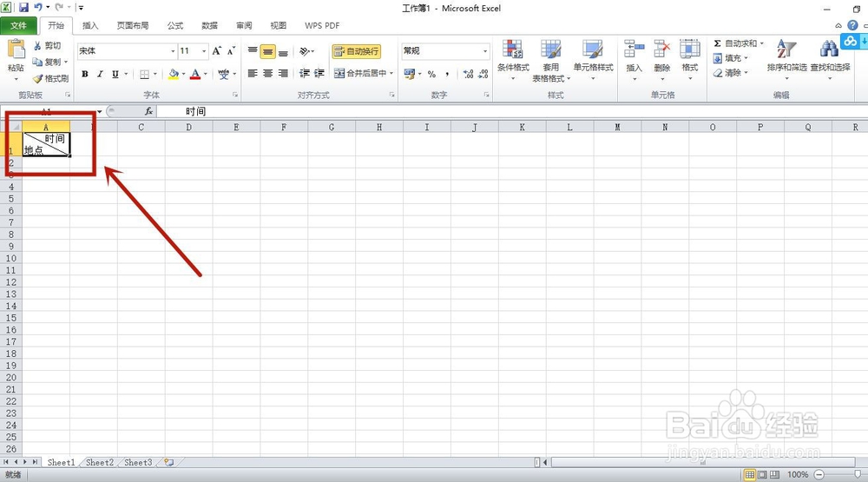Increase font size with large A icon

point(216,51)
